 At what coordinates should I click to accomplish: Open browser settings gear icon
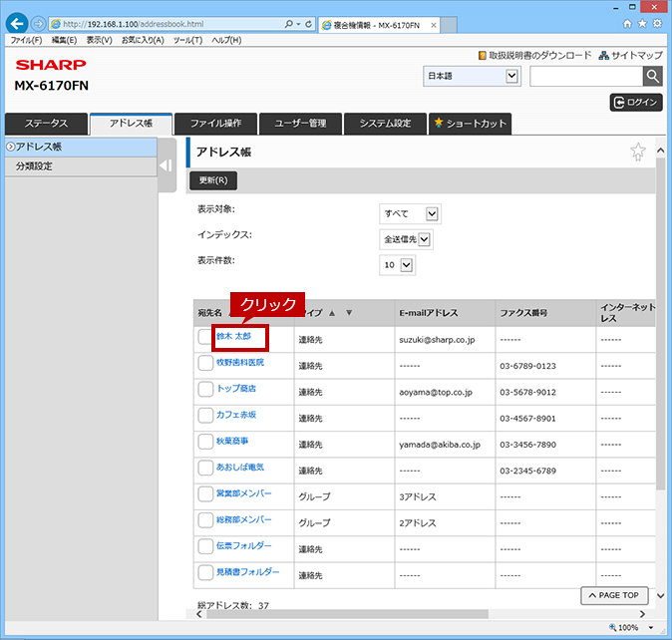click(x=657, y=24)
